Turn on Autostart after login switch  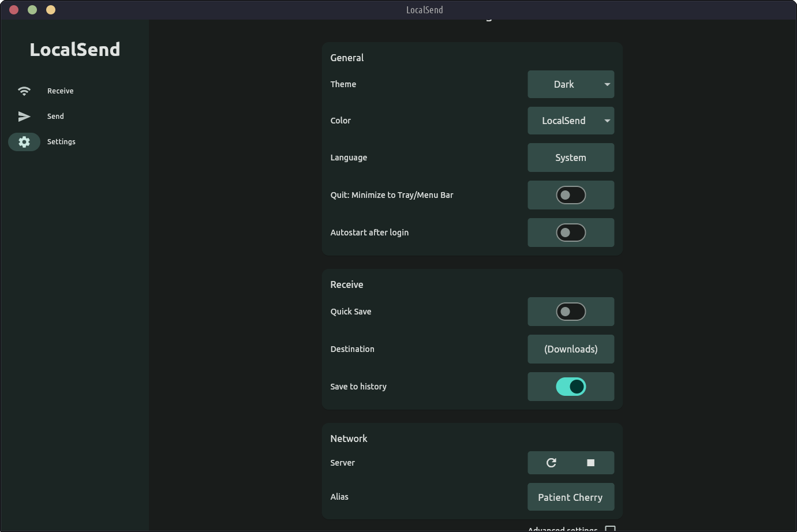pyautogui.click(x=571, y=233)
